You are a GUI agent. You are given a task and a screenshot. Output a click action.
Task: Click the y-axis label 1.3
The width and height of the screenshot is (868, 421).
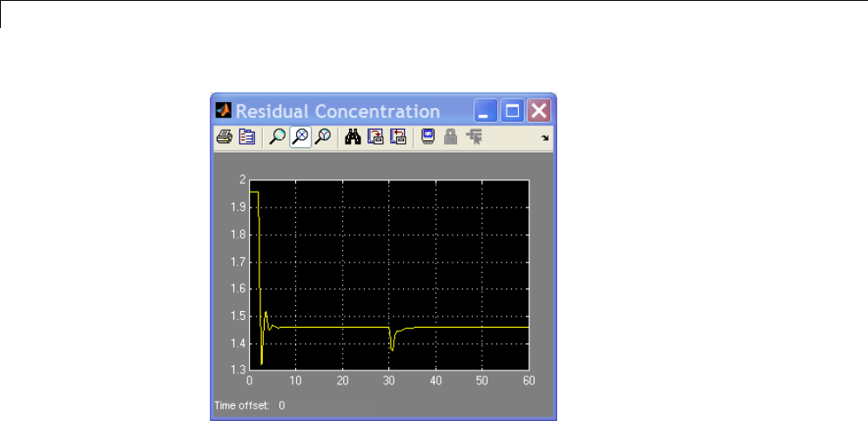(x=239, y=370)
